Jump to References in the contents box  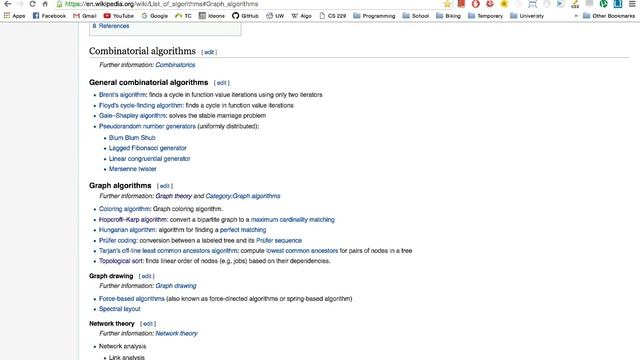pos(114,26)
